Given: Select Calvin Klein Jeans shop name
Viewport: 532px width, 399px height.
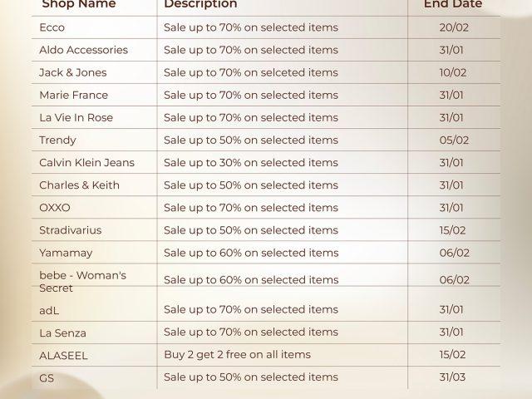Looking at the screenshot, I should click(x=86, y=162).
